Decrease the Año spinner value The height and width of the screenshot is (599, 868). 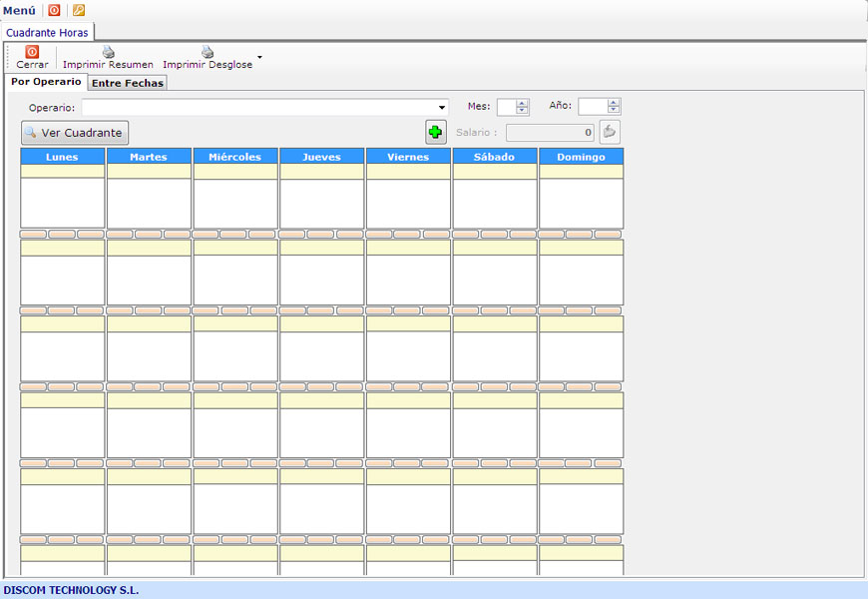point(614,111)
